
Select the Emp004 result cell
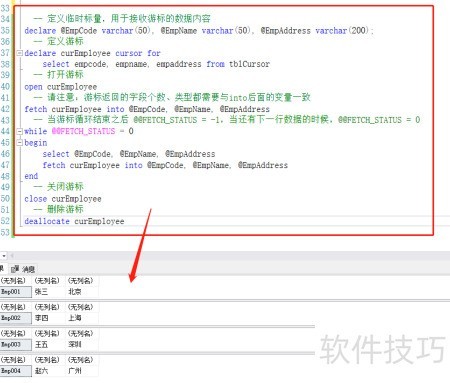click(15, 371)
